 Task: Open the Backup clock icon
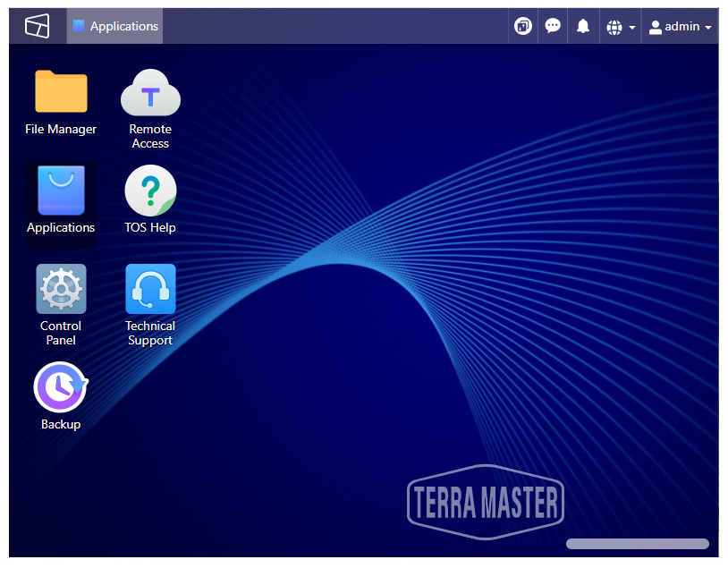pyautogui.click(x=61, y=387)
